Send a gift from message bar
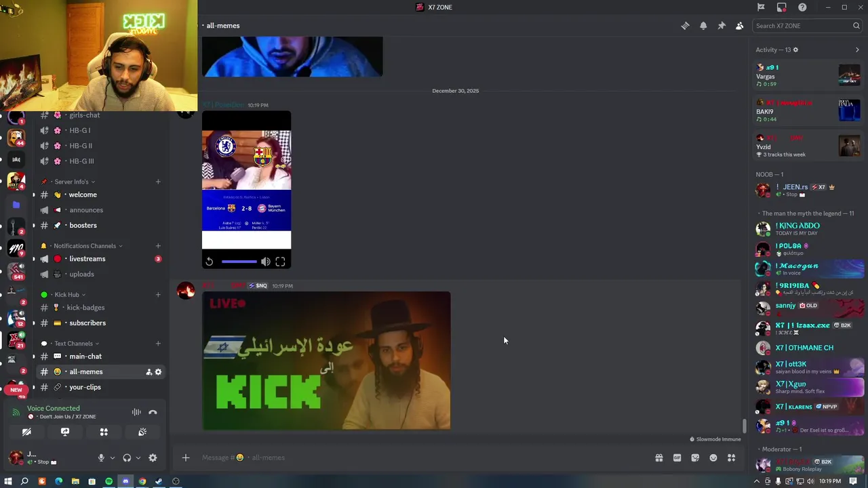Screen dimensions: 868x488 coord(658,458)
